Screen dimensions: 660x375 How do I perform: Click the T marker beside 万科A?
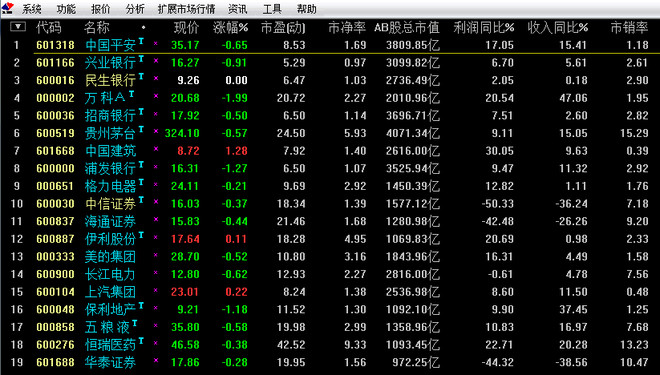point(131,94)
